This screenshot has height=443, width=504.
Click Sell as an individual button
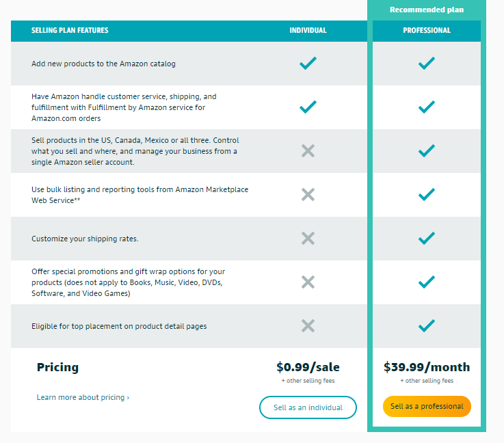[x=308, y=407]
